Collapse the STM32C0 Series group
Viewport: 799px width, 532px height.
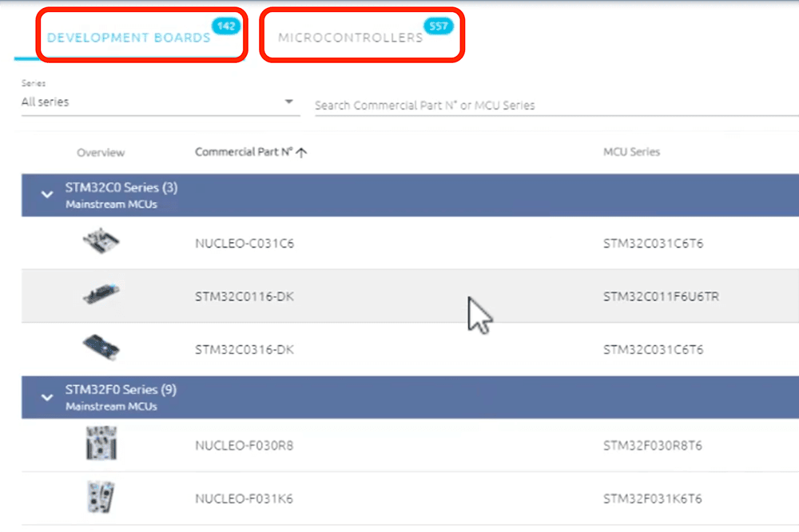[47, 195]
